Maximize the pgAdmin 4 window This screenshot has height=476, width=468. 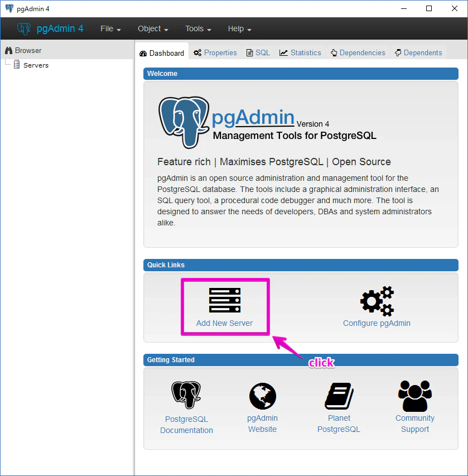[x=429, y=8]
